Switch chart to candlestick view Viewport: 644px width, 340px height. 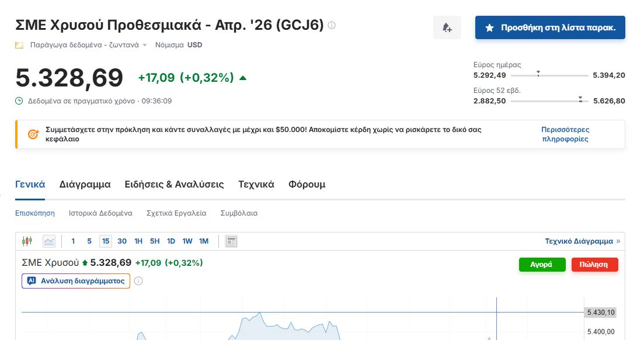click(x=27, y=241)
